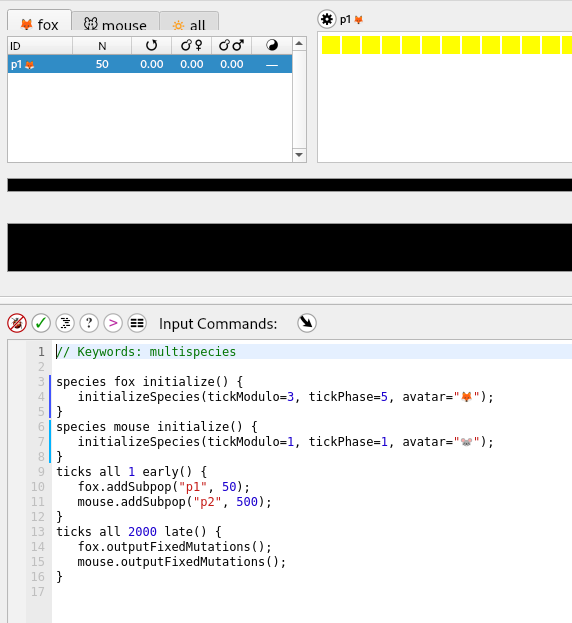Click the first yellow individual square

pos(331,45)
